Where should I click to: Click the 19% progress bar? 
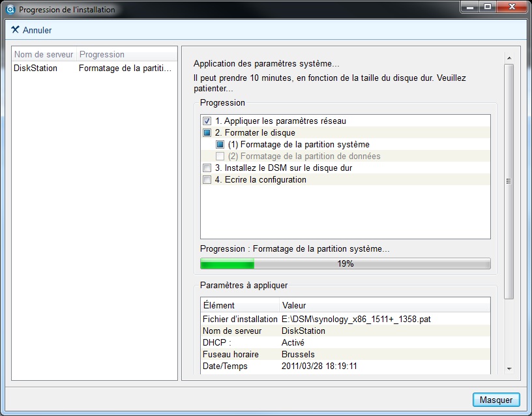pyautogui.click(x=346, y=263)
